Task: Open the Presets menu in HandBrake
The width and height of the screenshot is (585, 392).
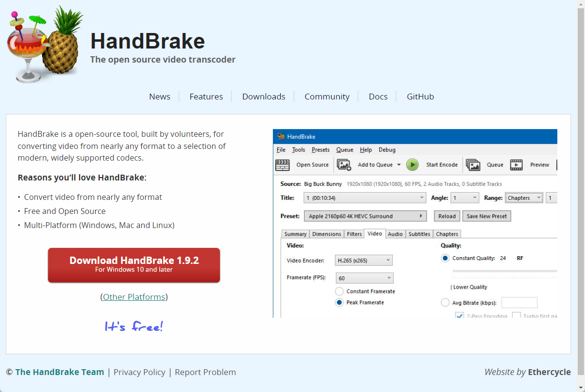Action: coord(320,150)
